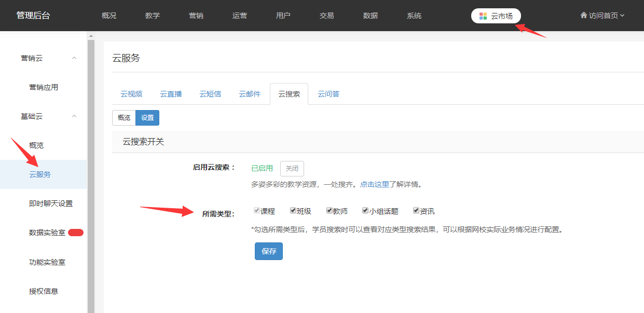The image size is (644, 313).
Task: Switch to the 概览 sub-view button
Action: coord(124,118)
